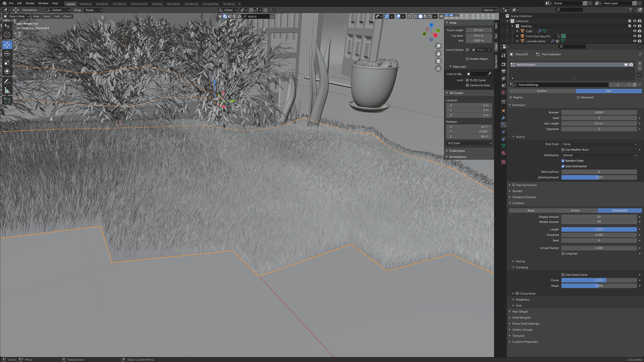Toggle camera view in the viewport

point(438,61)
